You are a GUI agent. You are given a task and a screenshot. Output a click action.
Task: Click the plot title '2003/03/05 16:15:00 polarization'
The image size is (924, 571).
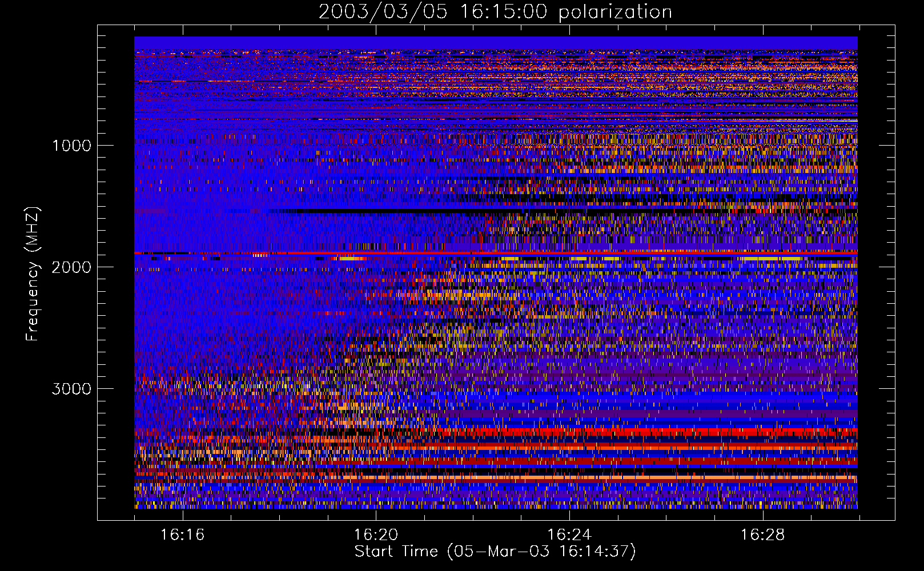coord(495,11)
